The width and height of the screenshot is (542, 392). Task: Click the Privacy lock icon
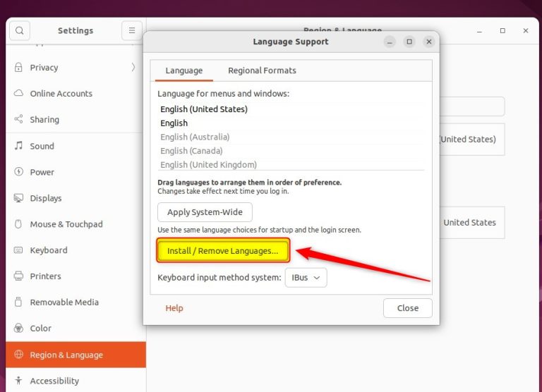18,67
